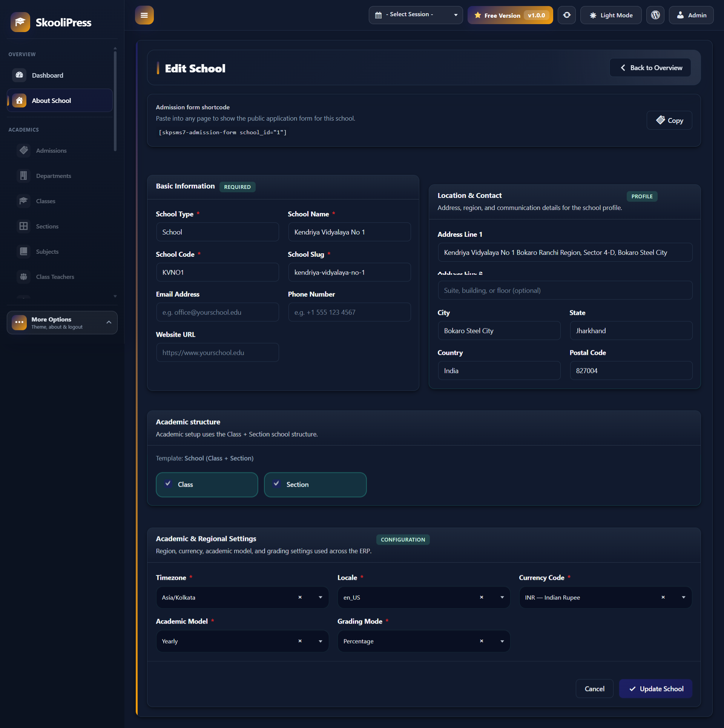Click the Suite, building, or floor field
724x728 pixels.
pyautogui.click(x=565, y=290)
